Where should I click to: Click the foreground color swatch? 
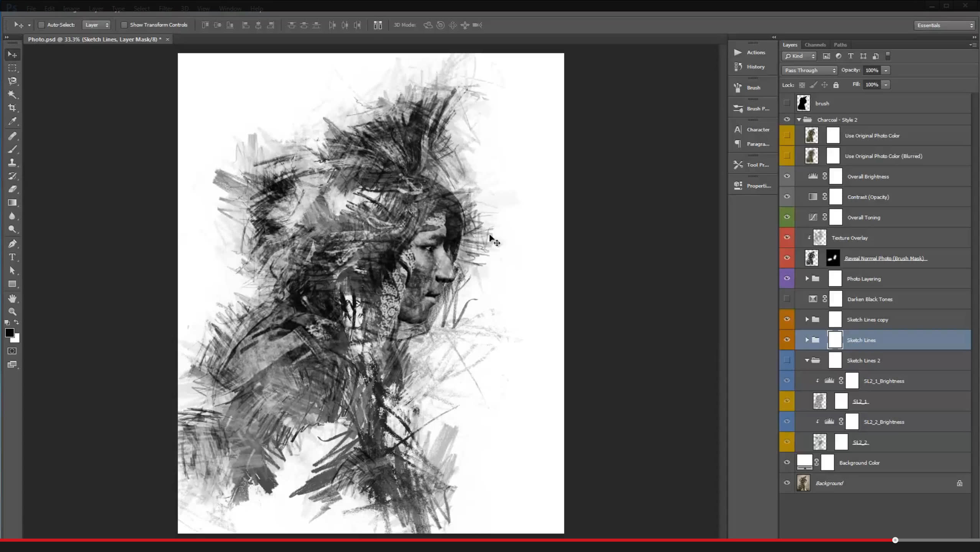(9, 333)
